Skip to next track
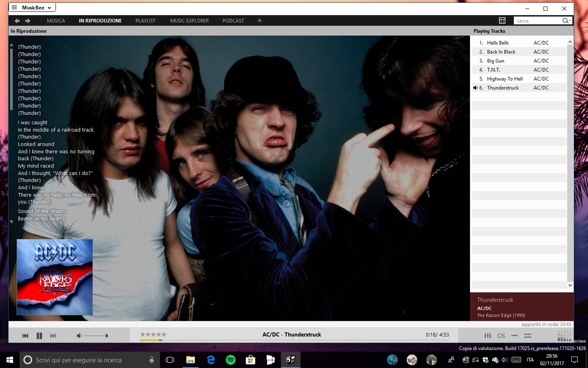 (x=53, y=336)
